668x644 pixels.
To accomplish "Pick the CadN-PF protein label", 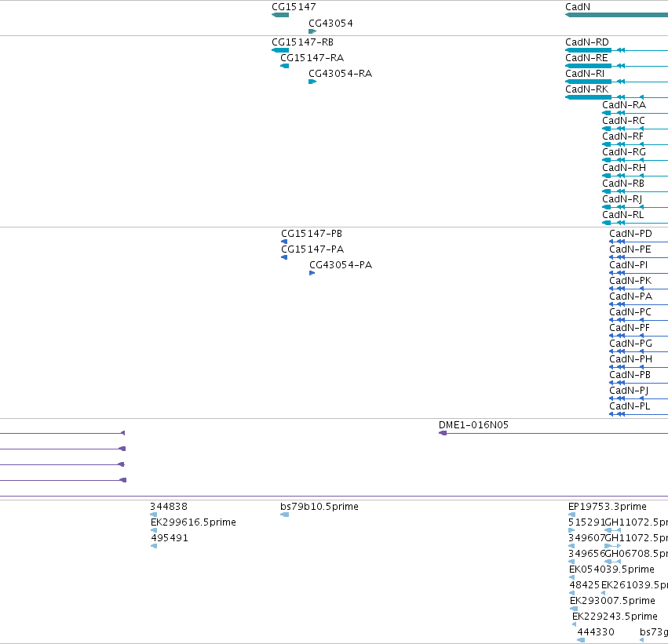I will [x=630, y=328].
